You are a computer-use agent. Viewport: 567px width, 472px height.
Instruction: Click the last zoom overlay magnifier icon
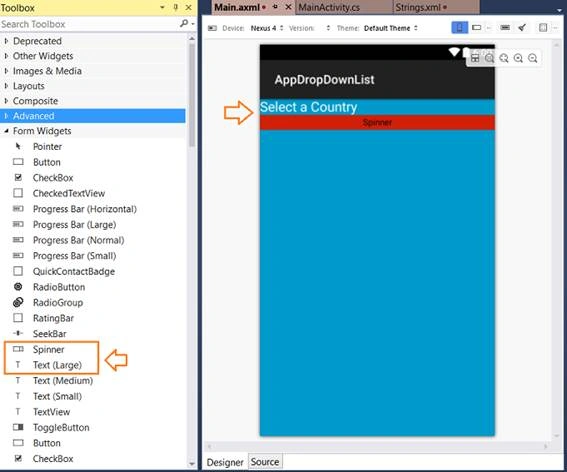pos(533,58)
